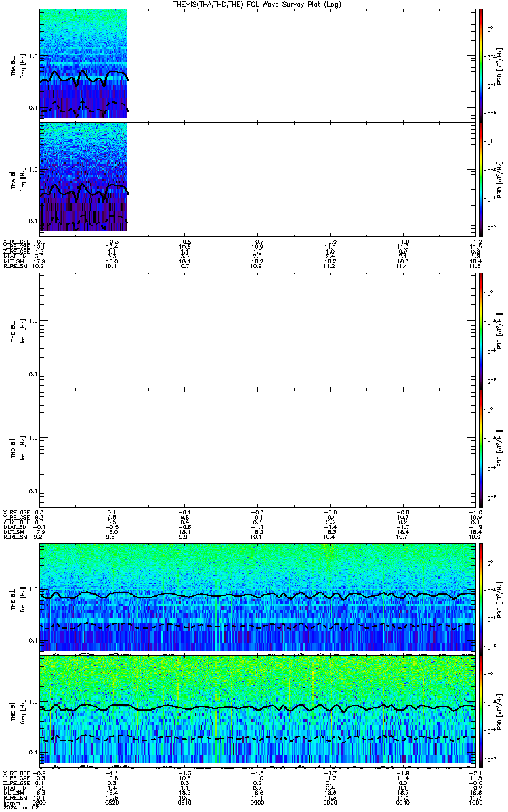Select the THA B-perpendicular spectrogram data
Viewport: 508px width, 812px height.
[84, 64]
